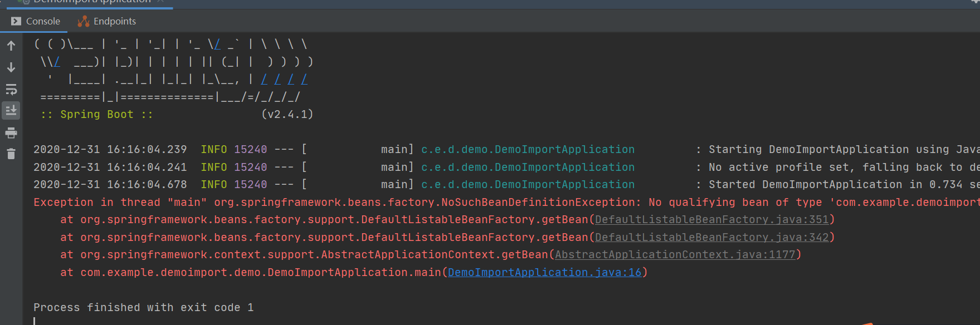This screenshot has width=980, height=325.
Task: Switch to the Console tab
Action: click(36, 21)
